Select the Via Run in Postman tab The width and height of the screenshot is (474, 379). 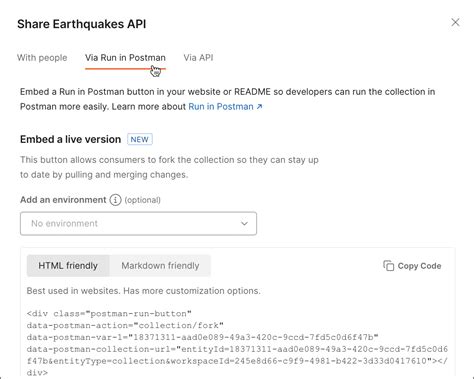tap(125, 58)
